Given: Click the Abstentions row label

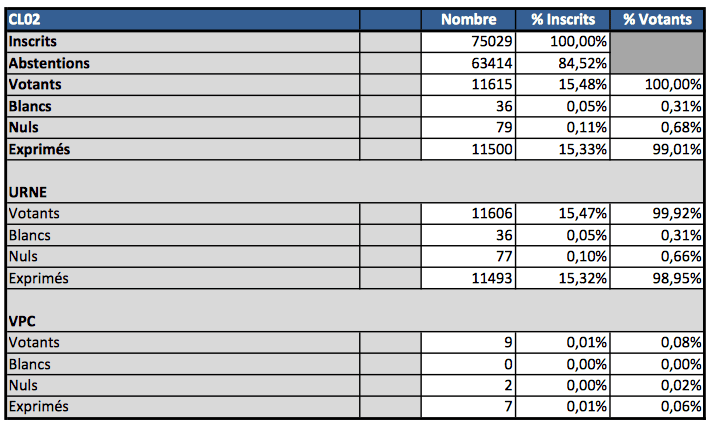Looking at the screenshot, I should (x=48, y=63).
